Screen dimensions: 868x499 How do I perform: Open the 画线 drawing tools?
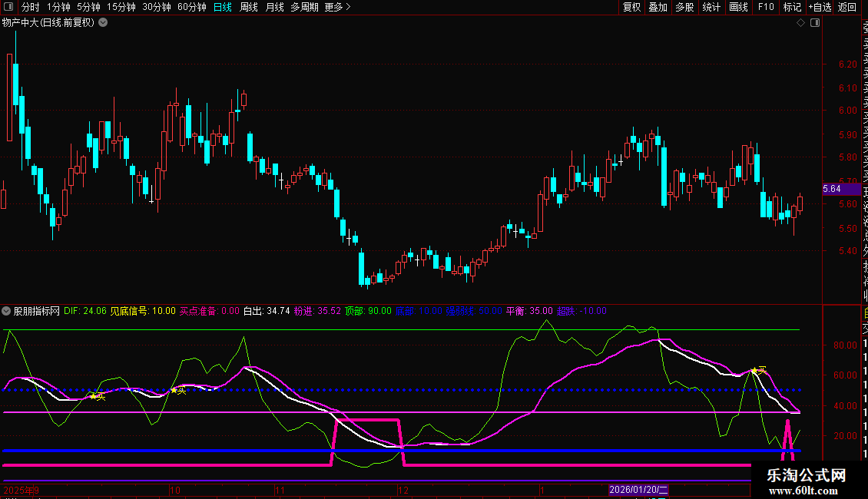[738, 7]
